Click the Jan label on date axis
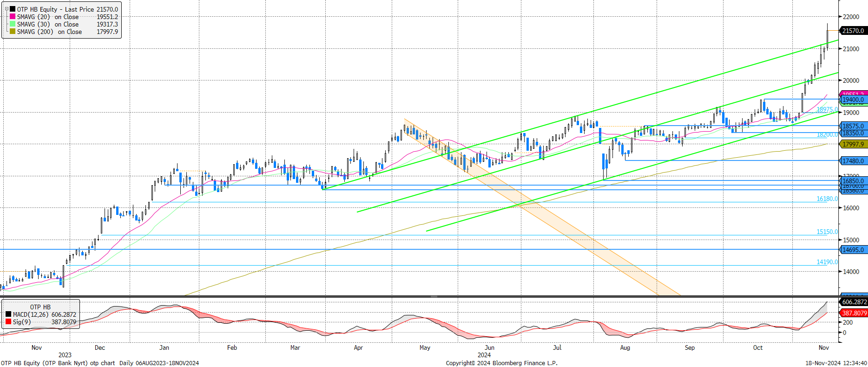868x367 pixels. tap(164, 347)
